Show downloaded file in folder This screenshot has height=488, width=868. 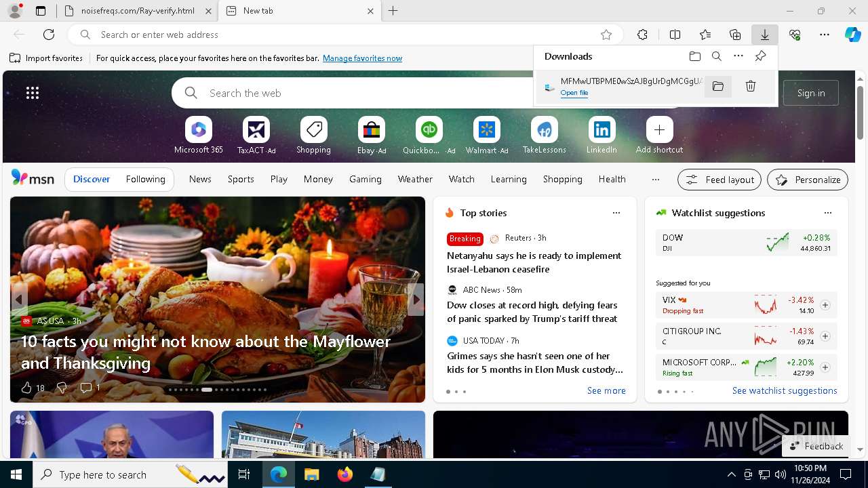718,86
